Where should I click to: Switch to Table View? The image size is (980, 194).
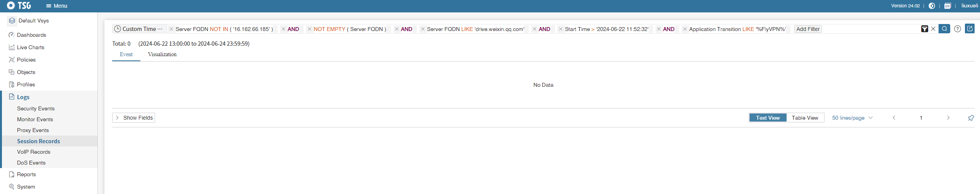tap(805, 118)
